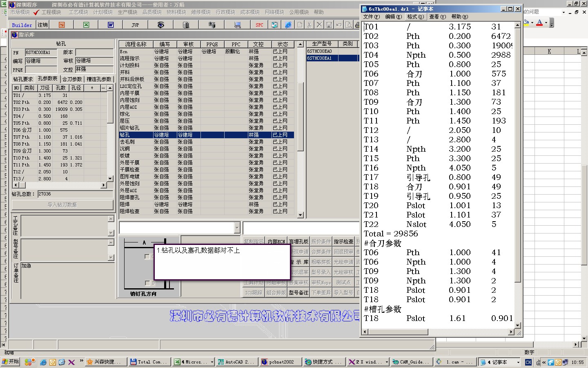Open the Excel font color dropdown arrow

click(x=546, y=22)
